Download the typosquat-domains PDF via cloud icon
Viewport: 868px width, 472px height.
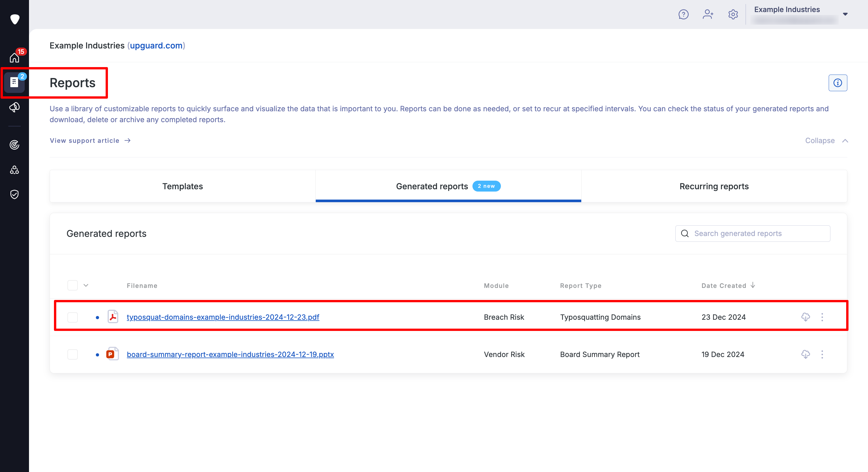click(805, 317)
